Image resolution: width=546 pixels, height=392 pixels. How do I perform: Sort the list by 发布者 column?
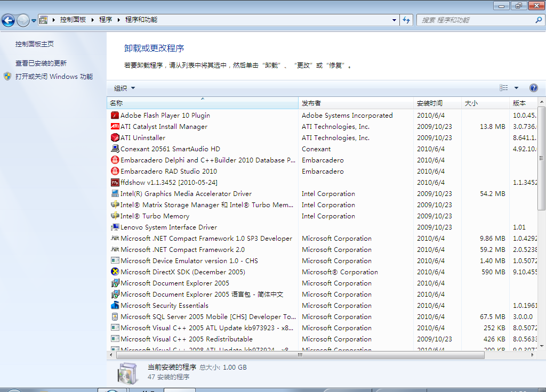point(356,103)
